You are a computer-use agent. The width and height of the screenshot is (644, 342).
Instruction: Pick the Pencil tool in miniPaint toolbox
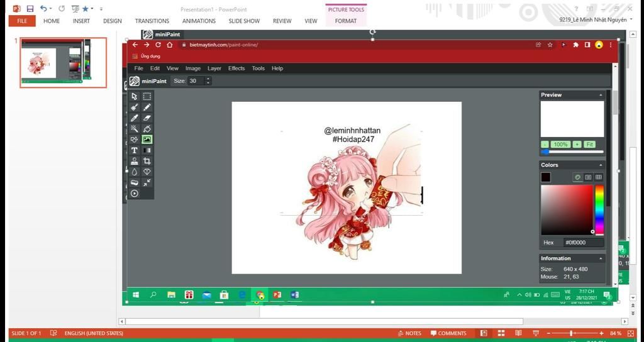point(147,107)
